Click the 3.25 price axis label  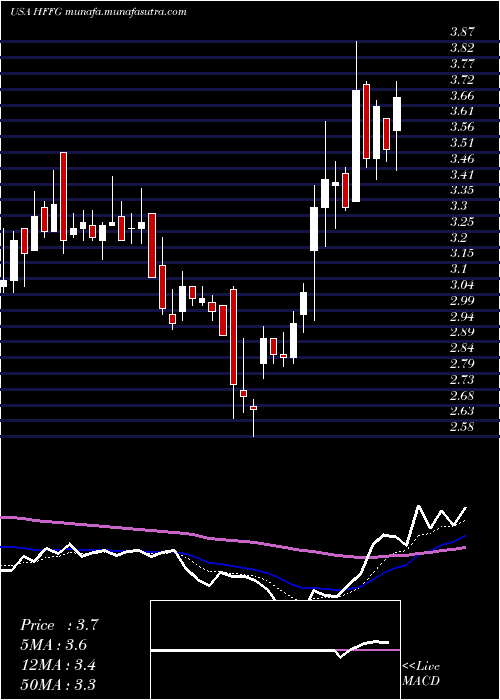click(462, 222)
